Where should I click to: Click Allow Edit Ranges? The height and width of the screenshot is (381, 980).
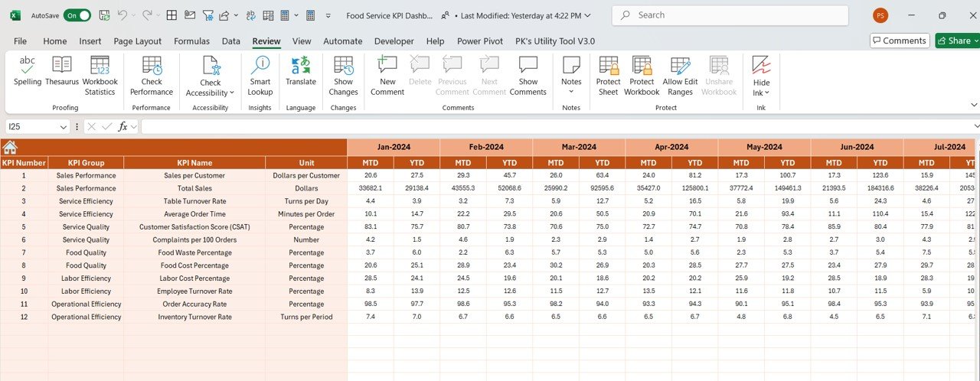pos(680,76)
